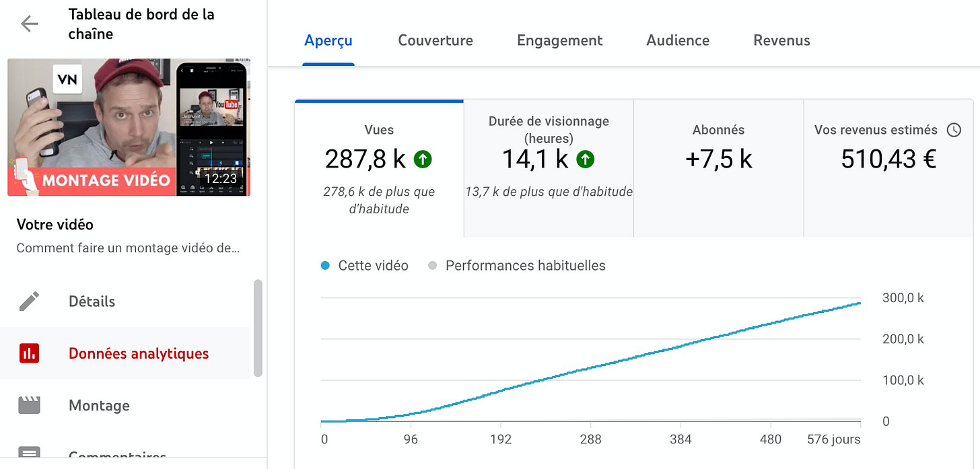Viewport: 980px width, 469px height.
Task: Open the Revenus tab
Action: coord(782,40)
